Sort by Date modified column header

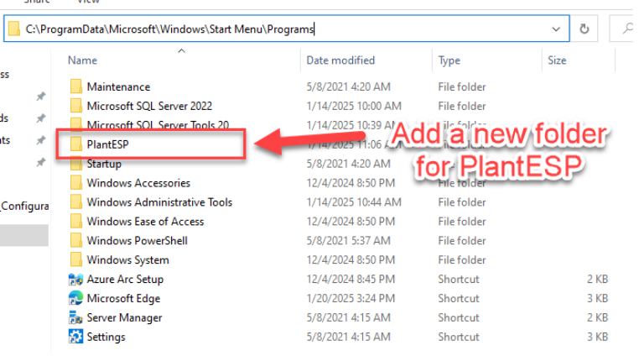[340, 60]
